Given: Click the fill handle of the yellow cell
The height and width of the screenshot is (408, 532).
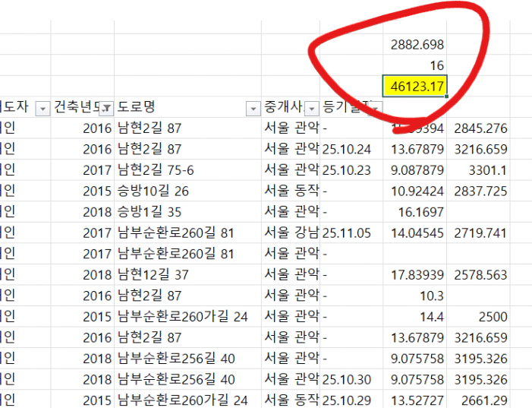Looking at the screenshot, I should coord(446,96).
